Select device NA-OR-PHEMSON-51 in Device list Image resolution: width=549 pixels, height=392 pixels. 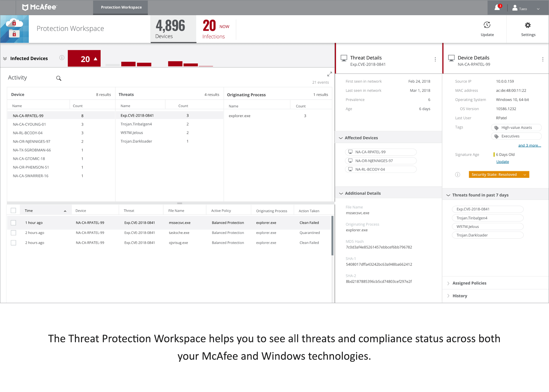pyautogui.click(x=61, y=167)
